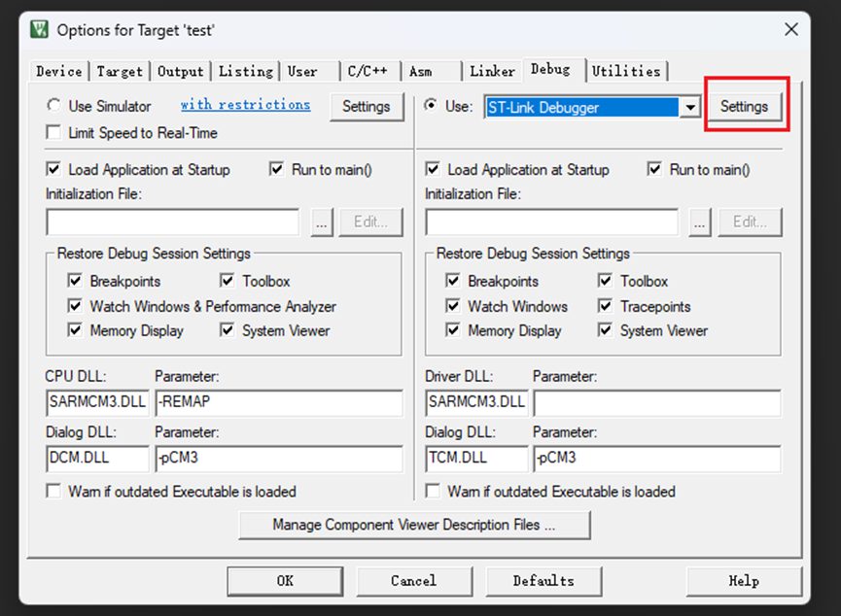Uncheck simulator Toolbox restore option
This screenshot has height=616, width=841.
pos(227,281)
